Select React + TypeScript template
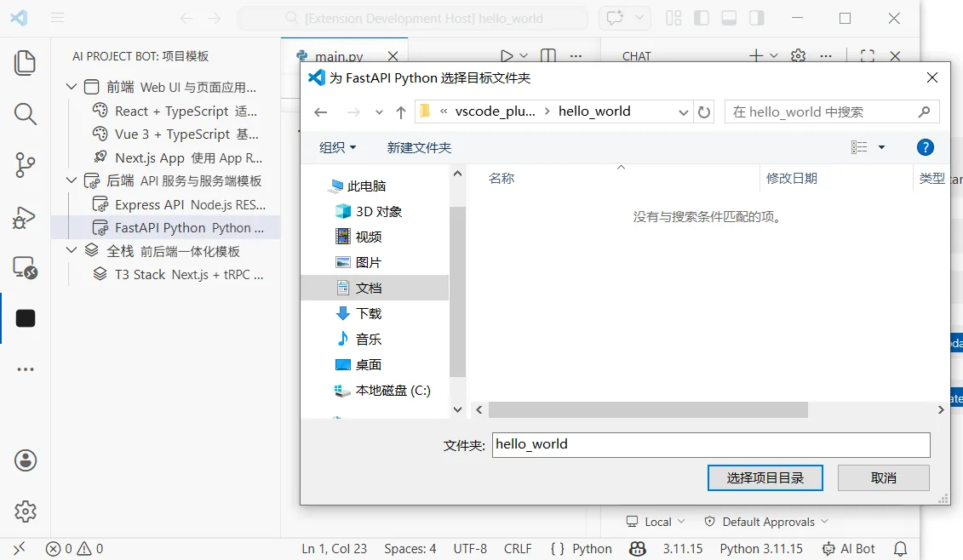This screenshot has width=963, height=560. 166,111
